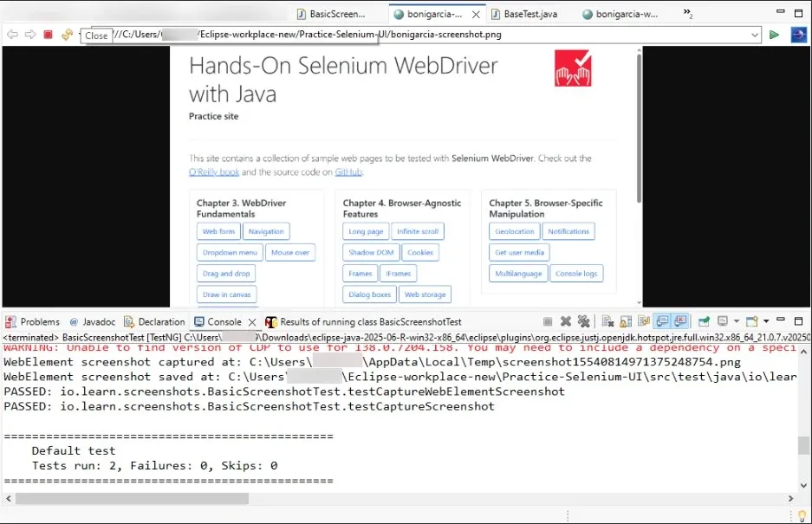
Task: Click the Display Selected Console icon
Action: pyautogui.click(x=723, y=321)
